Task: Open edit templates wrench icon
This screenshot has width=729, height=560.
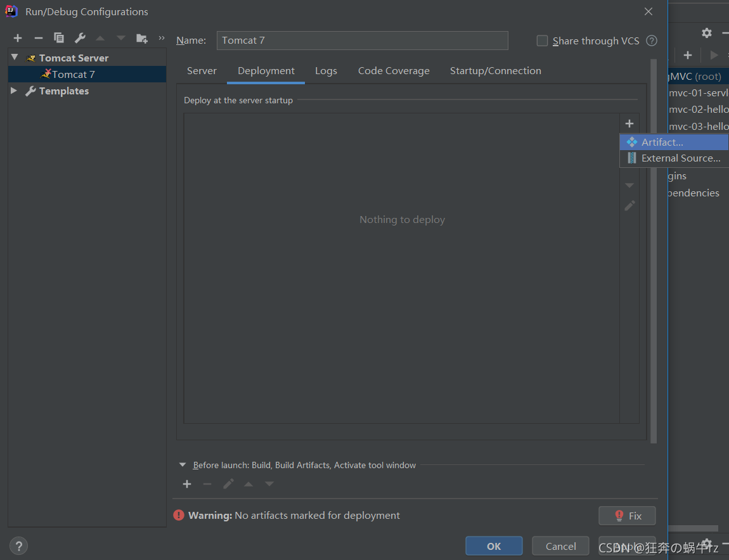Action: click(x=80, y=38)
